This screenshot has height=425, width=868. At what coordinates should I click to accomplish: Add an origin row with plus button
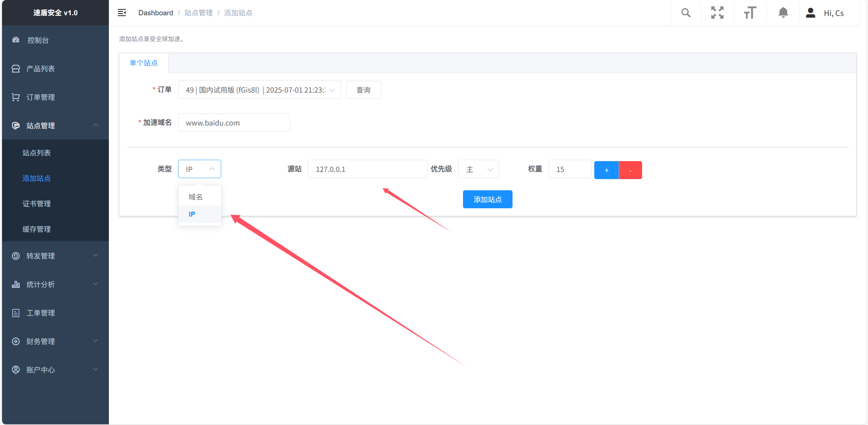coord(606,170)
